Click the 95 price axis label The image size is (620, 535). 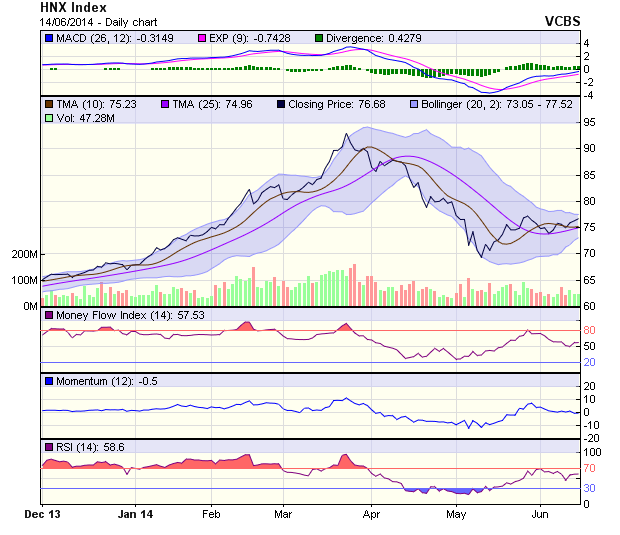pos(591,122)
